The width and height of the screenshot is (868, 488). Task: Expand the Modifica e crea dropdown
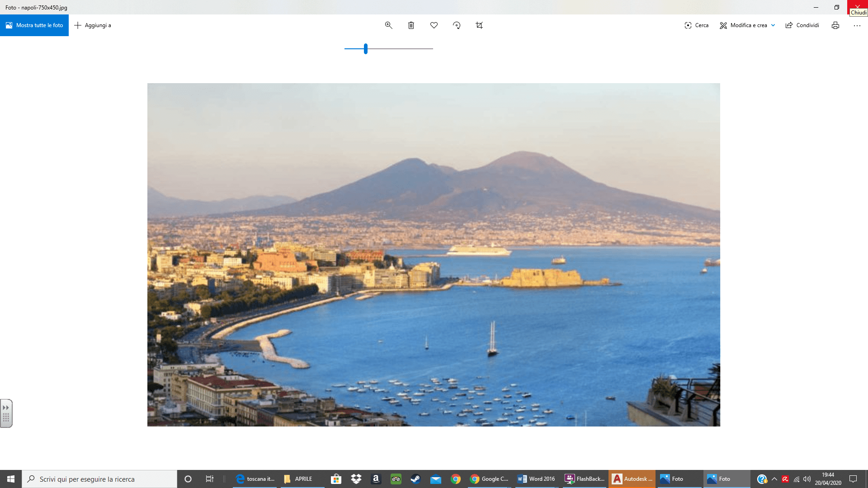773,25
